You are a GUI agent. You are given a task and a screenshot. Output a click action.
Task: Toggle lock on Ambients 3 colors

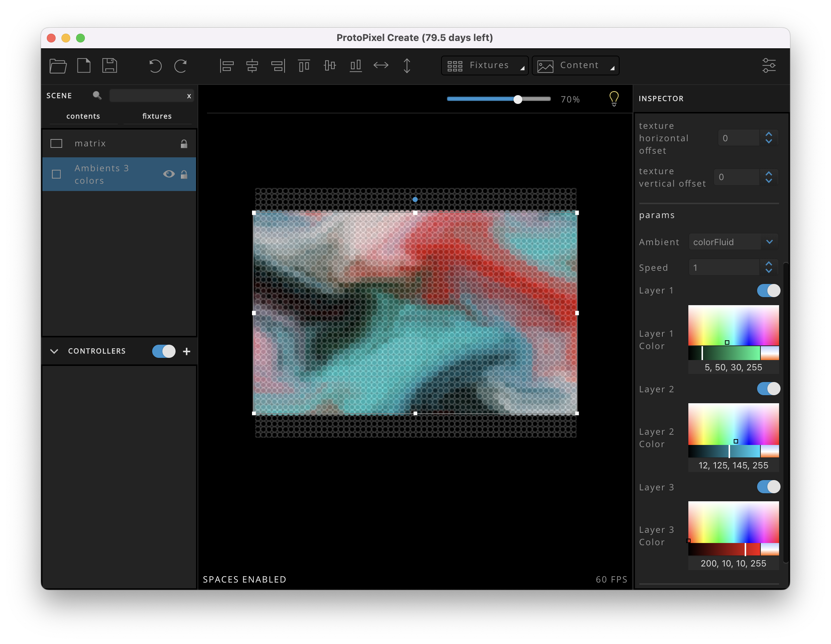pyautogui.click(x=184, y=174)
